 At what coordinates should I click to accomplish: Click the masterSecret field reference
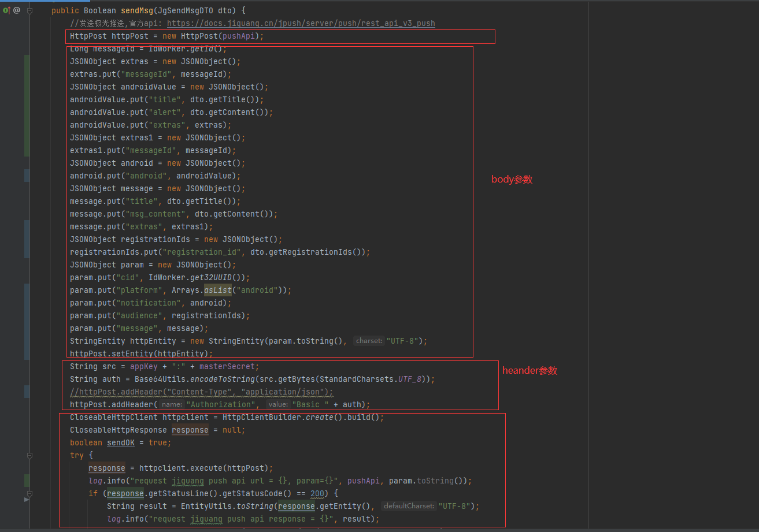[x=227, y=366]
